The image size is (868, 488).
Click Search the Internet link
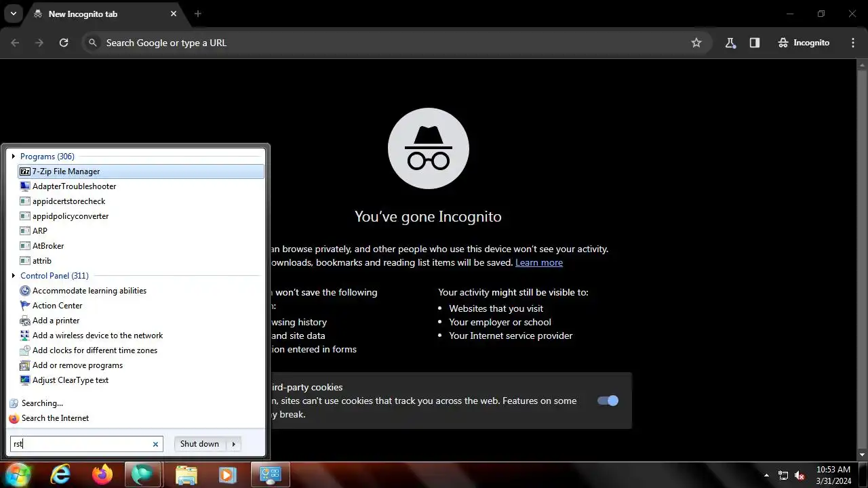(x=55, y=418)
